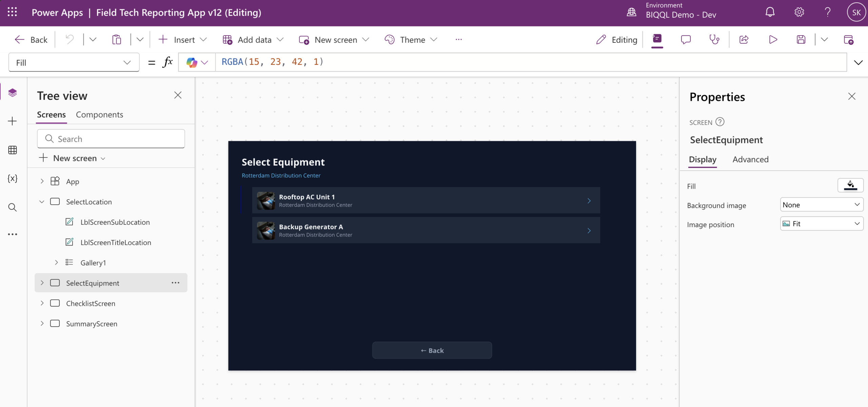868x407 pixels.
Task: Open the App checker stethoscope icon
Action: pos(714,40)
